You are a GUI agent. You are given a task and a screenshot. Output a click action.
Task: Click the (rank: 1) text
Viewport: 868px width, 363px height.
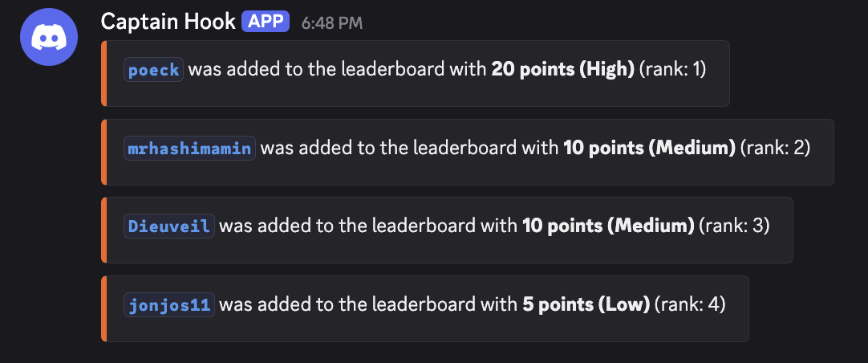[672, 70]
